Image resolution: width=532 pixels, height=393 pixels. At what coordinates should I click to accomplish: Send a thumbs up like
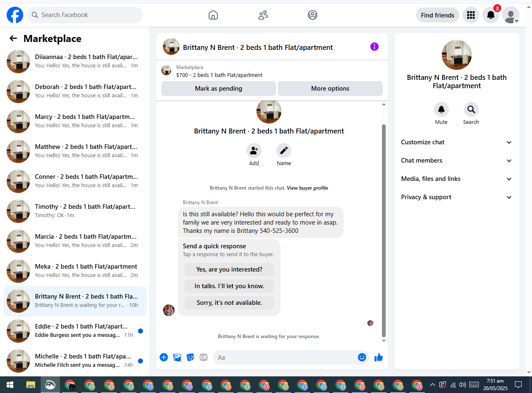click(x=379, y=357)
